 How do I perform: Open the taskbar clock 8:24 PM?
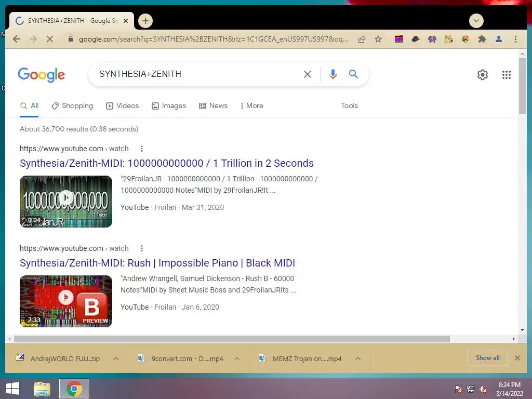pyautogui.click(x=510, y=389)
